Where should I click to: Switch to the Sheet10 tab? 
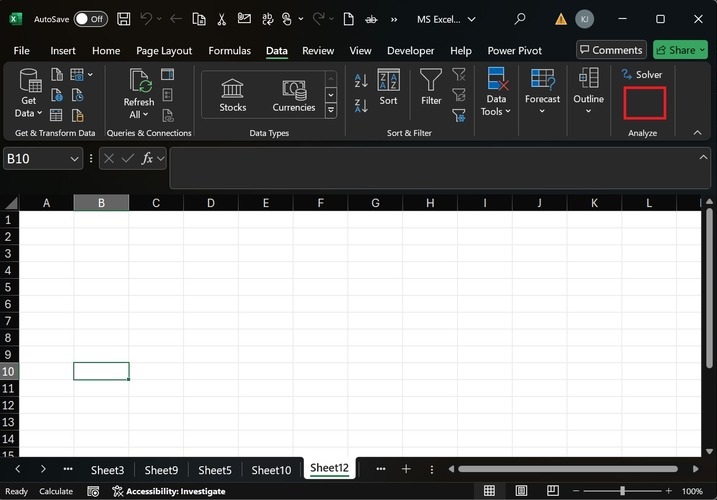coord(271,469)
